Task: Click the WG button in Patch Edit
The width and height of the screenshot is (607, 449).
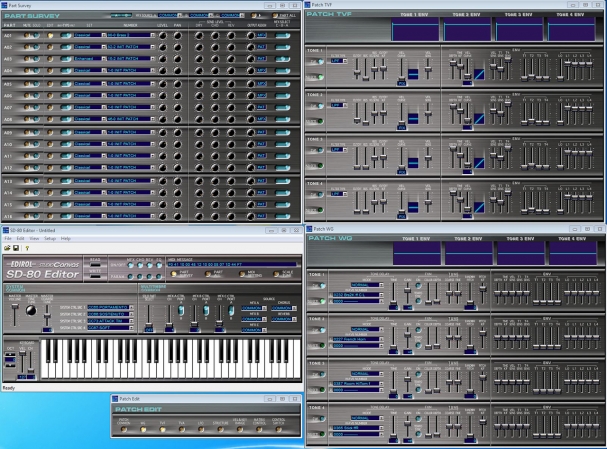Action: pyautogui.click(x=143, y=429)
